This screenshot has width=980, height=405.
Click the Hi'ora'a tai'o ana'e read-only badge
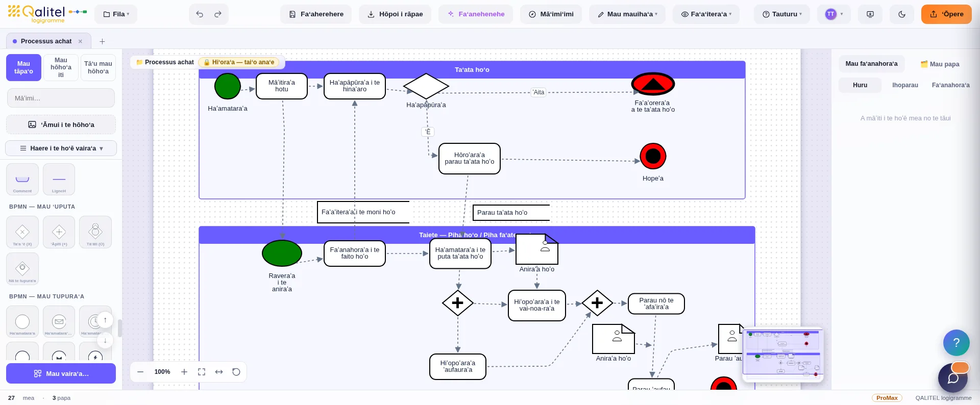[x=239, y=62]
